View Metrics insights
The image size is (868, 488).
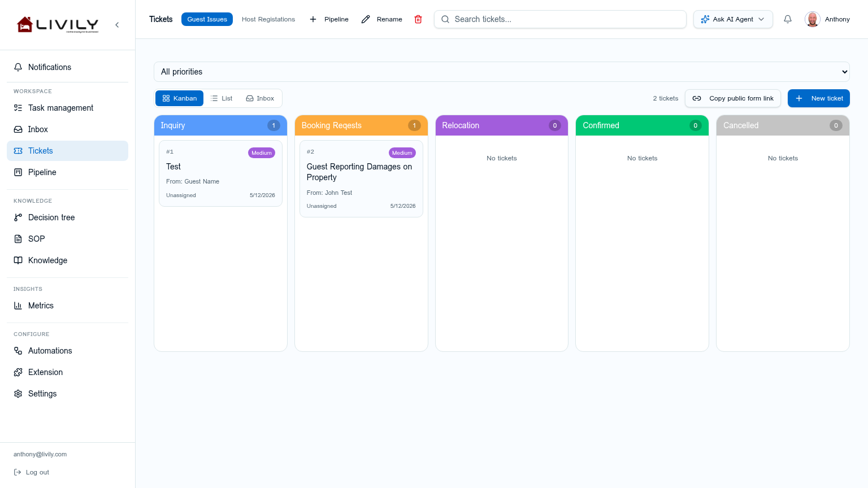coord(67,306)
